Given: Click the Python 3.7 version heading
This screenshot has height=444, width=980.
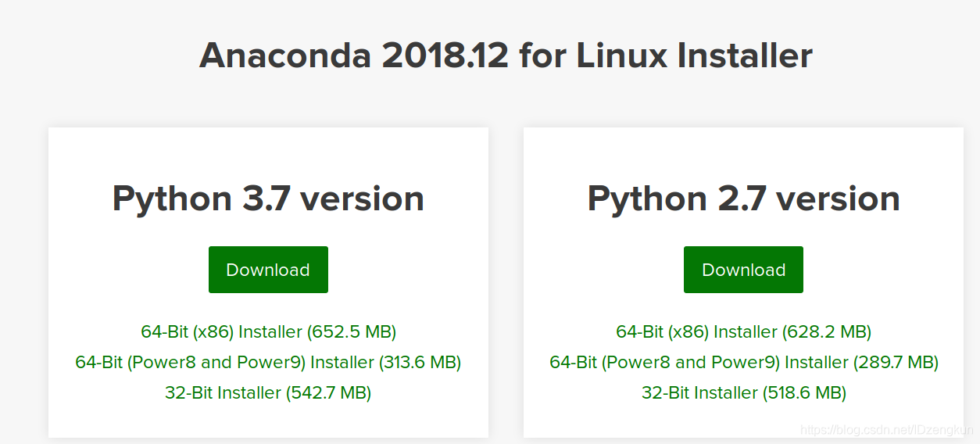Looking at the screenshot, I should 268,199.
